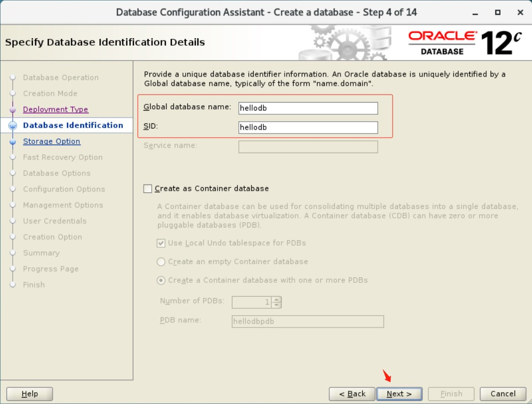Click the PDB name label
Viewport: 532px width, 404px height.
180,320
